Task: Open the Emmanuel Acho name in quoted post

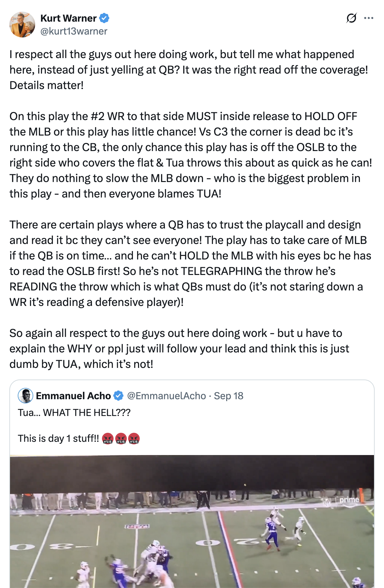Action: (73, 396)
